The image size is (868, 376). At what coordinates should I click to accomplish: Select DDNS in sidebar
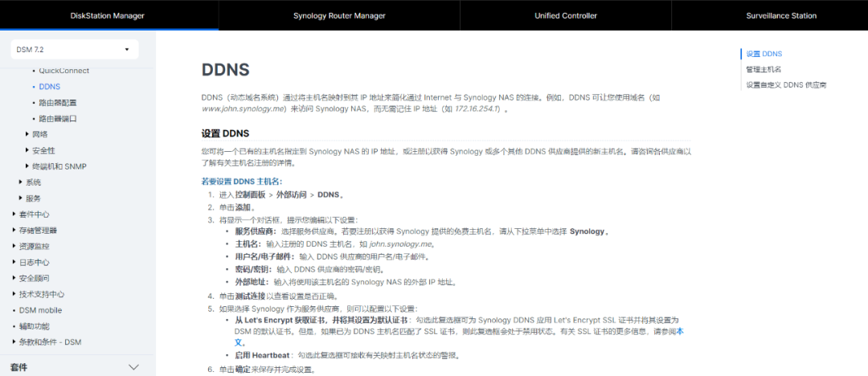tap(50, 87)
